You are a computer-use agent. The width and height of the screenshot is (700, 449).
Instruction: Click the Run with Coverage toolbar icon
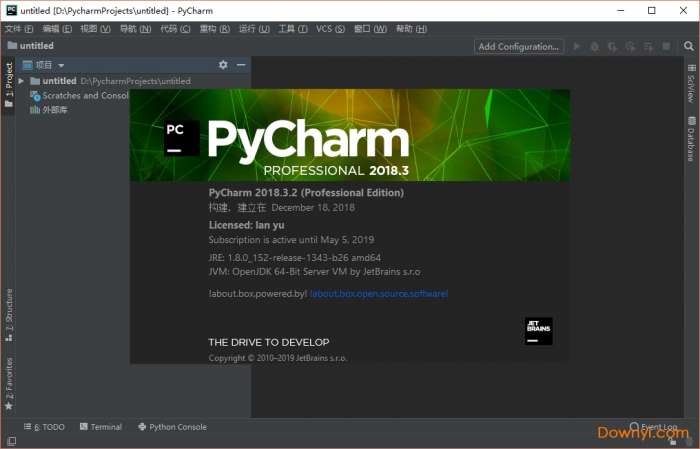(612, 46)
